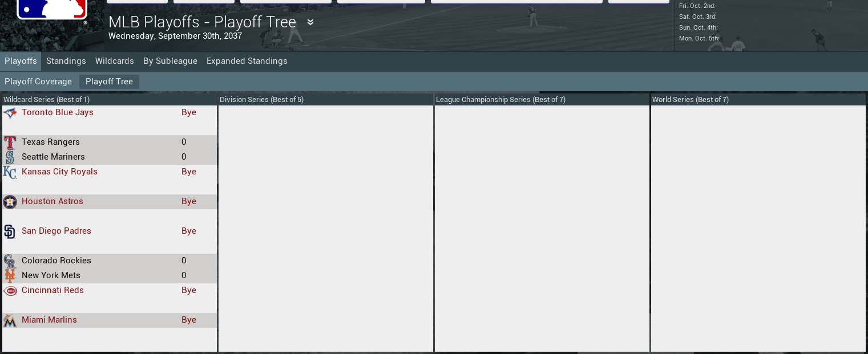Viewport: 868px width, 354px height.
Task: Open the Wildcards tab
Action: 115,61
